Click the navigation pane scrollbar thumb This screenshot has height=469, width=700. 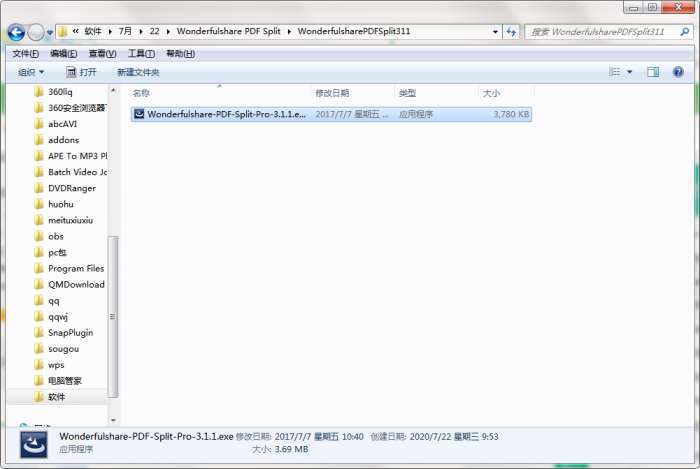(113, 316)
